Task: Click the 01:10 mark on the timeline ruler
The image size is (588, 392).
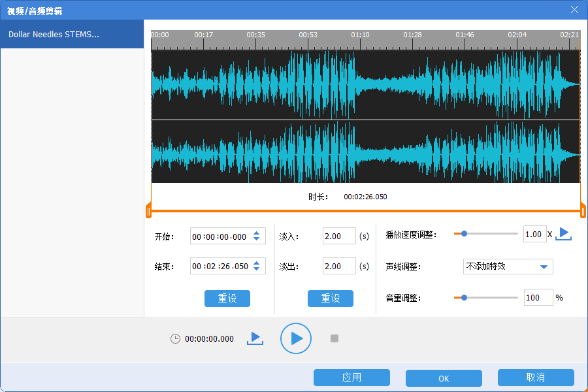Action: [360, 35]
